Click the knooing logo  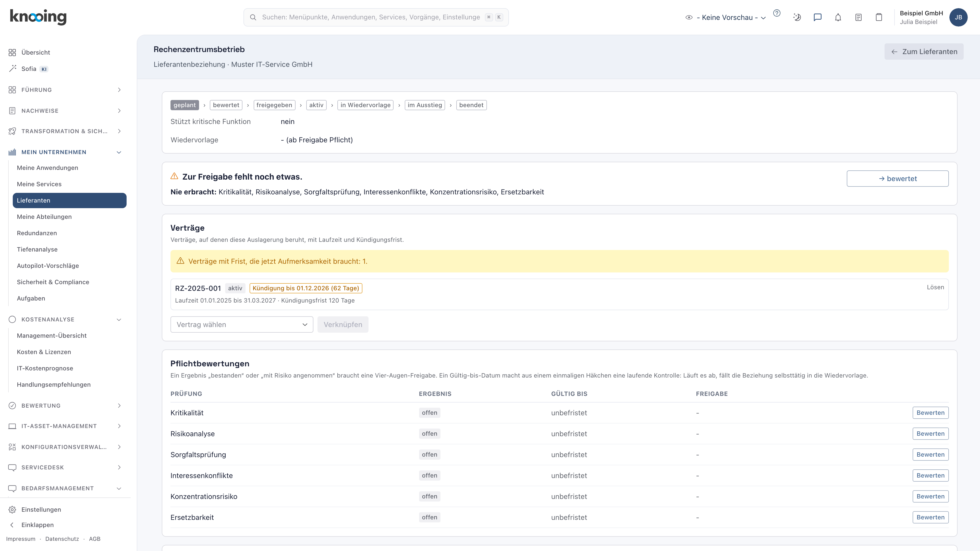click(x=38, y=17)
